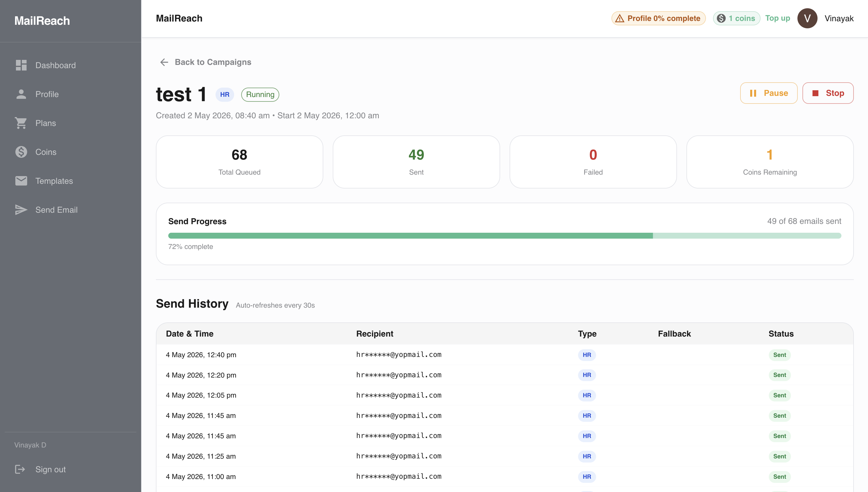This screenshot has width=868, height=492.
Task: Click HR type badge in 12:20 pm row
Action: (x=587, y=375)
